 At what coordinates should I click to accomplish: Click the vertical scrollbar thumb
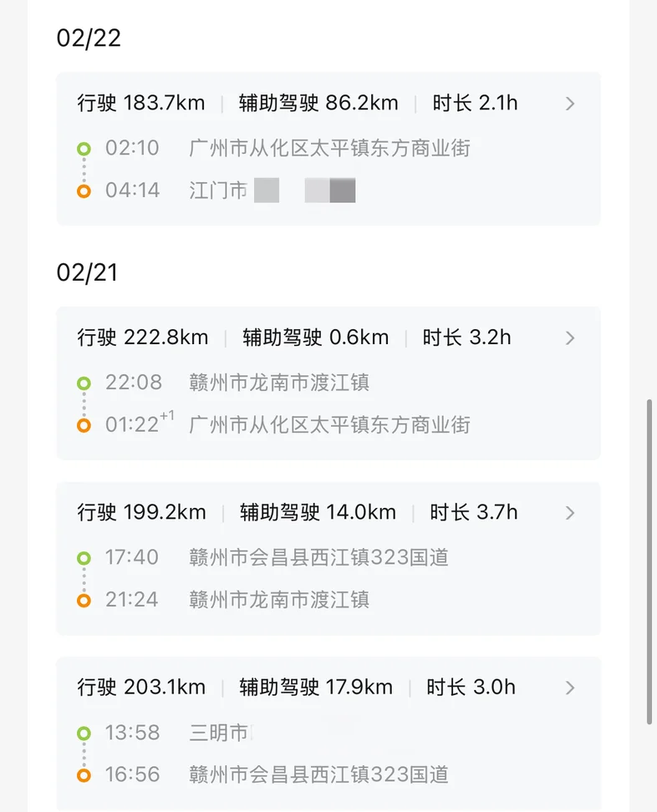pyautogui.click(x=652, y=560)
